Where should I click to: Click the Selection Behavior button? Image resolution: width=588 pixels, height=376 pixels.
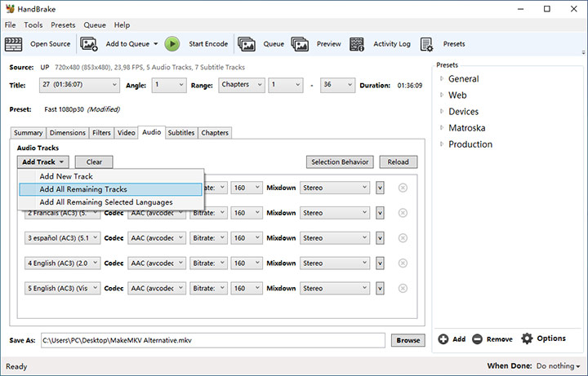pos(340,162)
